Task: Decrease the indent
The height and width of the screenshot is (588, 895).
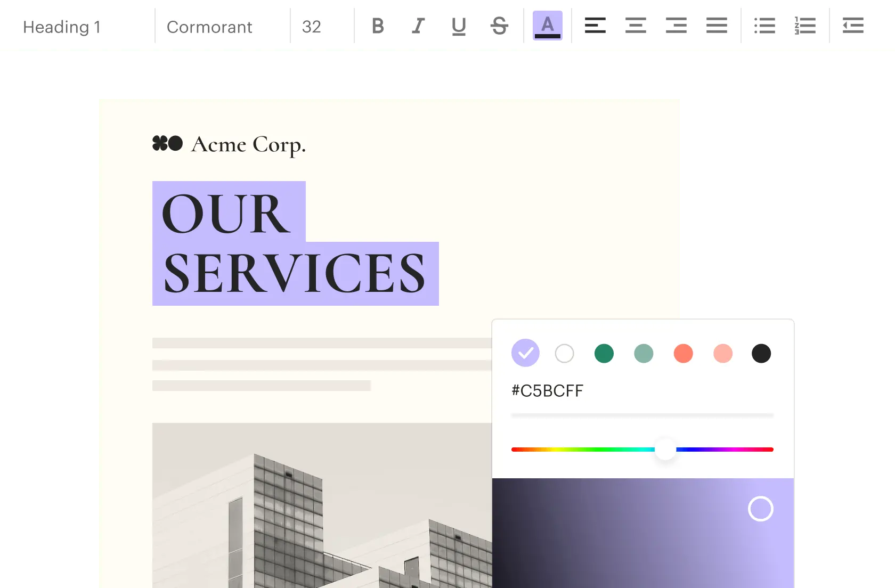Action: tap(853, 26)
